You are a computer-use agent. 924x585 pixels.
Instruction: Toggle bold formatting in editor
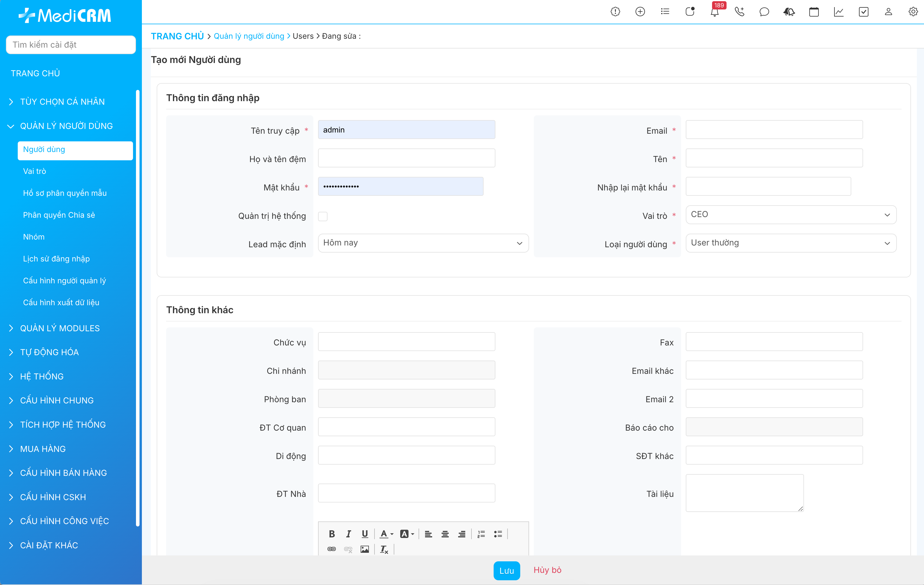coord(332,534)
